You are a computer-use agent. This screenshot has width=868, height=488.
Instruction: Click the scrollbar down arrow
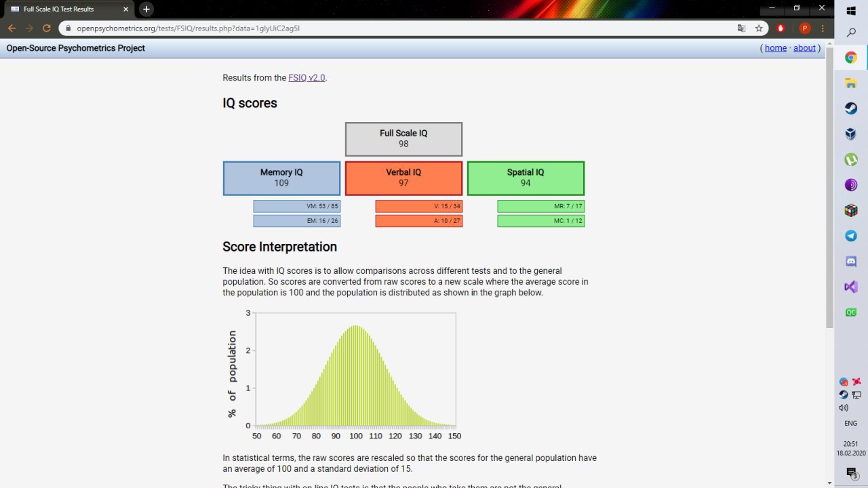point(829,483)
